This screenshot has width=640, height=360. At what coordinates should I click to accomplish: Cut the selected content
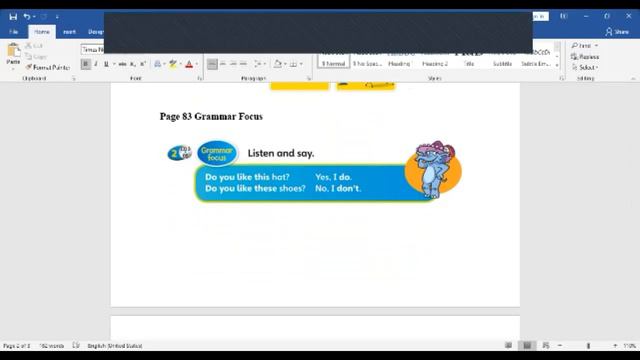pyautogui.click(x=34, y=46)
